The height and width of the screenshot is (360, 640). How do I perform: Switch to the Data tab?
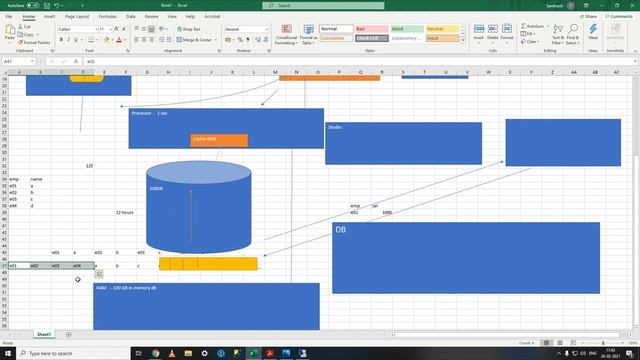click(131, 16)
